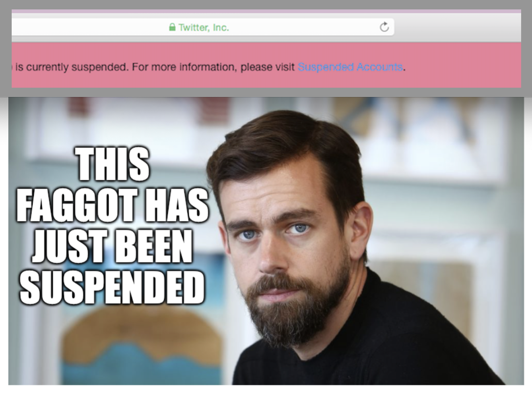
Task: Open the meme photo of the bearded man
Action: point(266,241)
